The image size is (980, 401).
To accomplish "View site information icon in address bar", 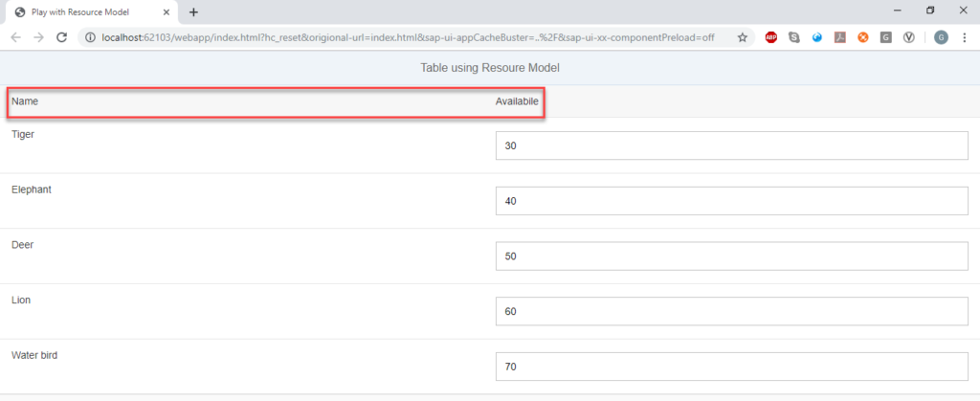I will pos(90,37).
